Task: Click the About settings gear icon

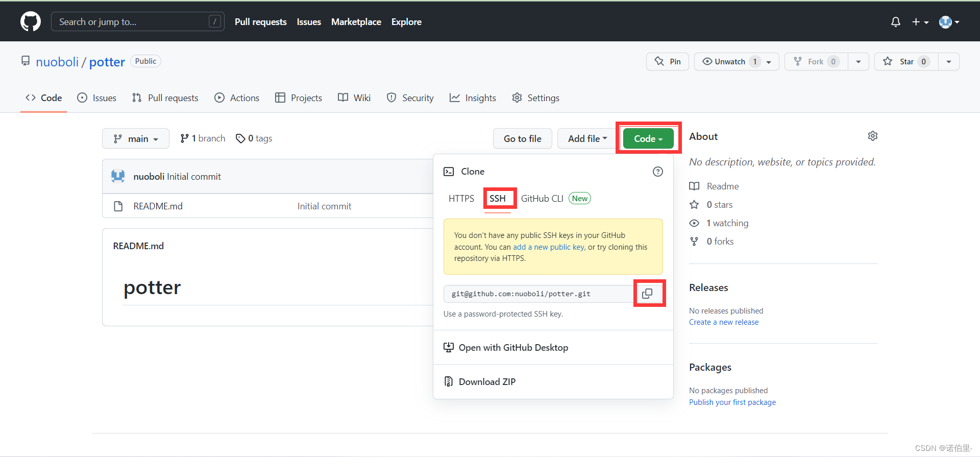Action: tap(872, 136)
